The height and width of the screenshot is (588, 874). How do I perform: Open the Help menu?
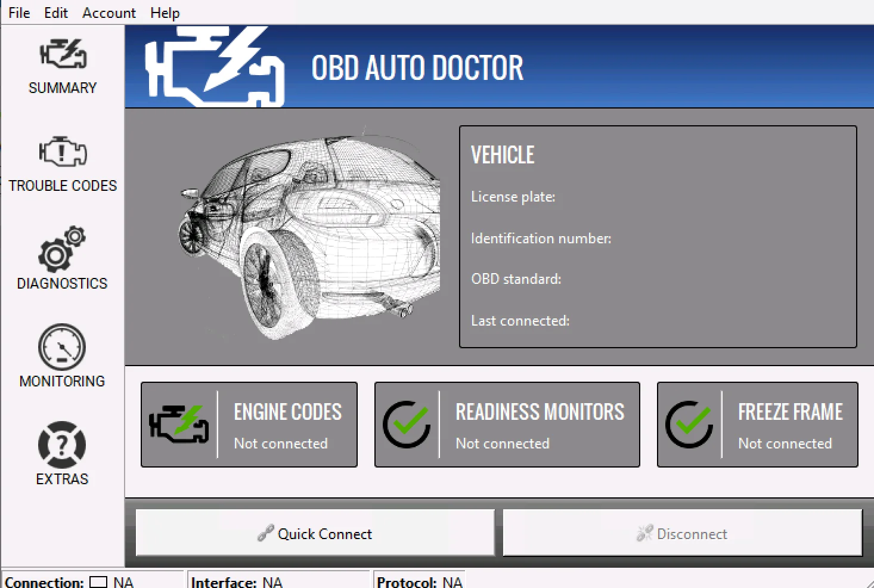(x=165, y=13)
